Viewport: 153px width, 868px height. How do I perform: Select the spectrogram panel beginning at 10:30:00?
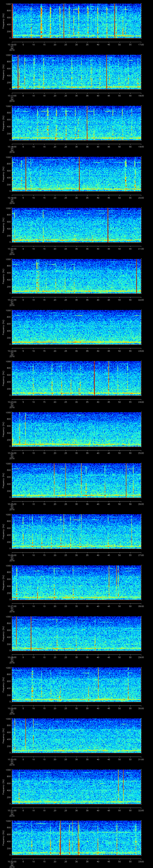point(76,736)
